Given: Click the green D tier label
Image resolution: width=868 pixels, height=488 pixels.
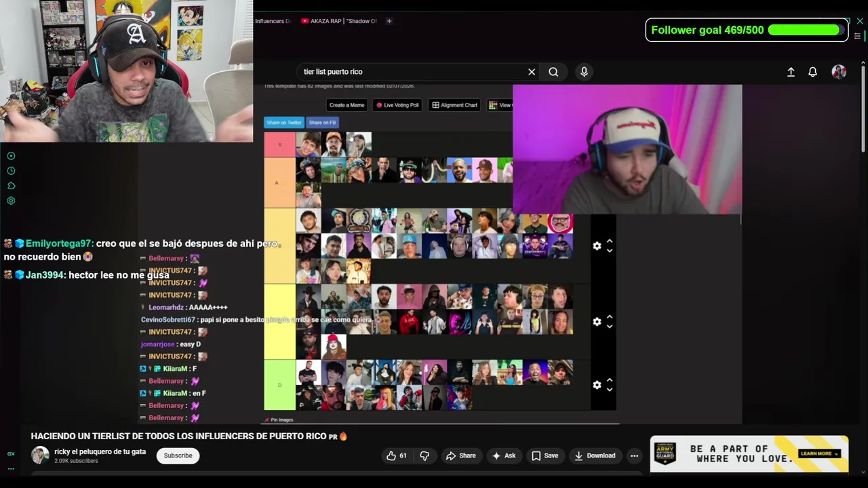Looking at the screenshot, I should [x=279, y=385].
